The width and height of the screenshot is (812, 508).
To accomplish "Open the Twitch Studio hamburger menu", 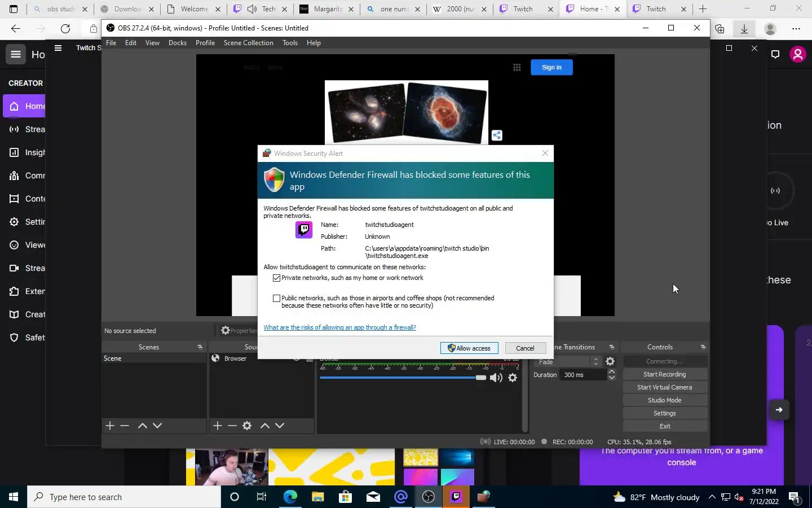I will point(58,48).
